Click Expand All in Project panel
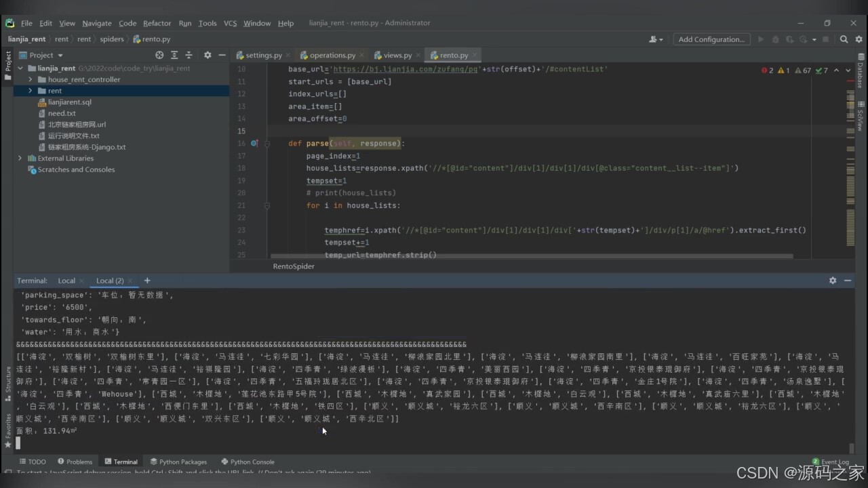868x488 pixels. [x=174, y=55]
